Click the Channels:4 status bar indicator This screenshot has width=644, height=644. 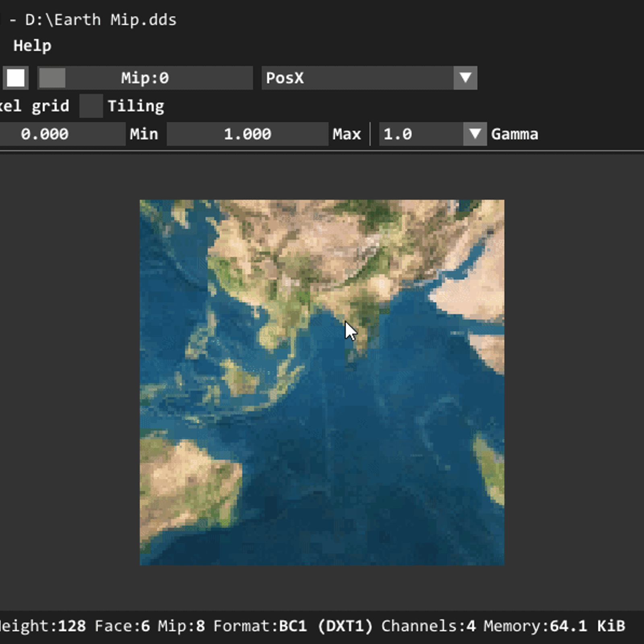coord(428,626)
